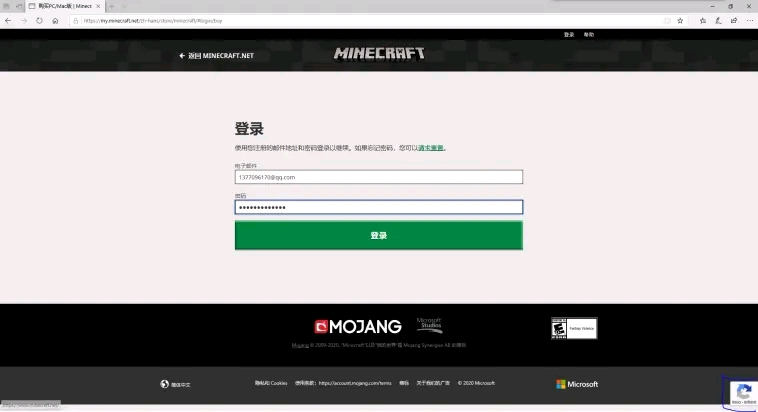Click 返回 MINECRAFT.NET back link
758x412 pixels.
(x=216, y=56)
